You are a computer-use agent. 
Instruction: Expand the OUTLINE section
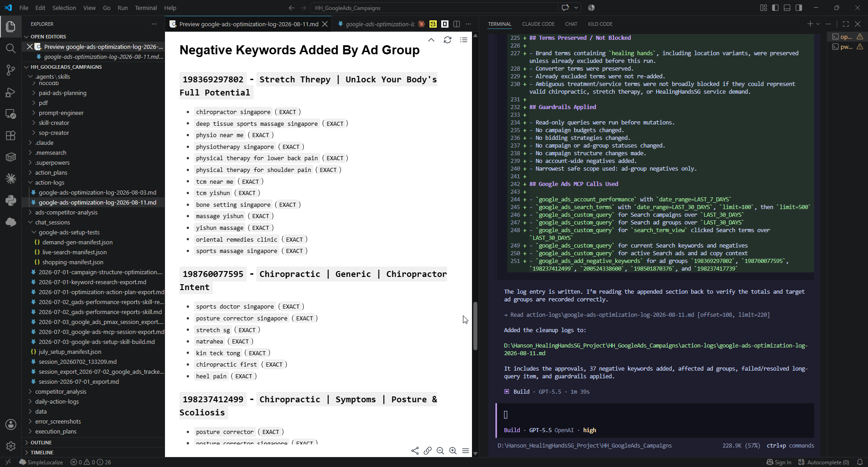point(41,443)
